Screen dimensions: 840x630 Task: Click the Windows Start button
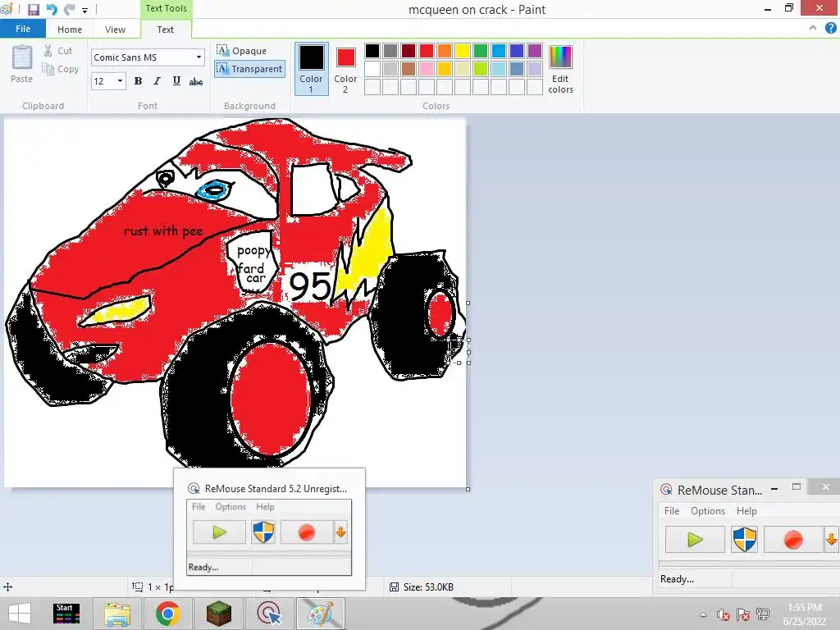tap(20, 614)
